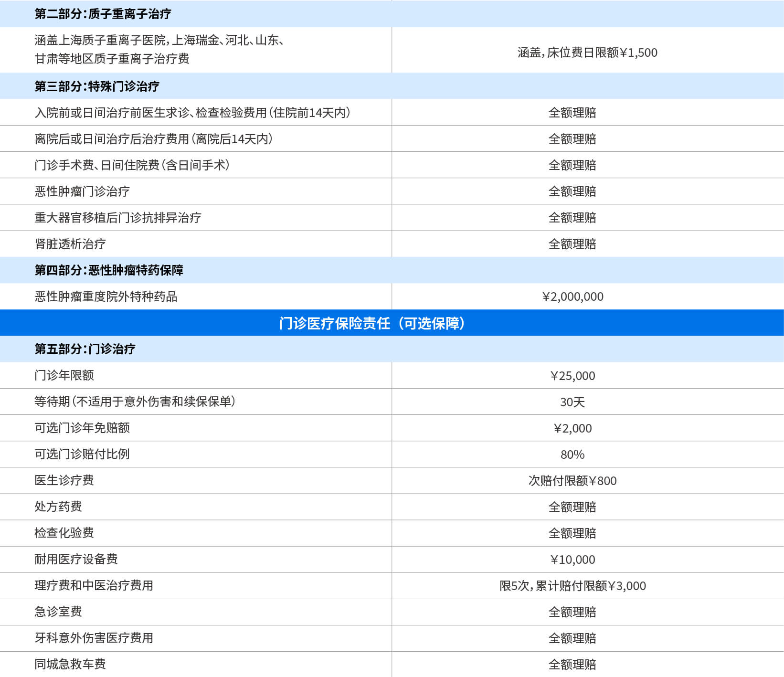Click the 80% payout ratio value
Image resolution: width=784 pixels, height=677 pixels.
(572, 455)
